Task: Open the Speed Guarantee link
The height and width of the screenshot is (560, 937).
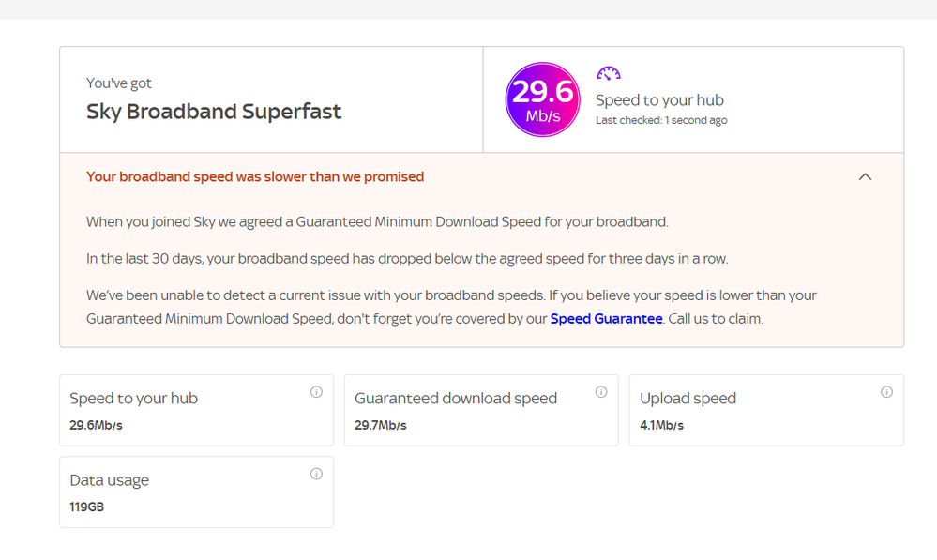Action: pos(606,319)
